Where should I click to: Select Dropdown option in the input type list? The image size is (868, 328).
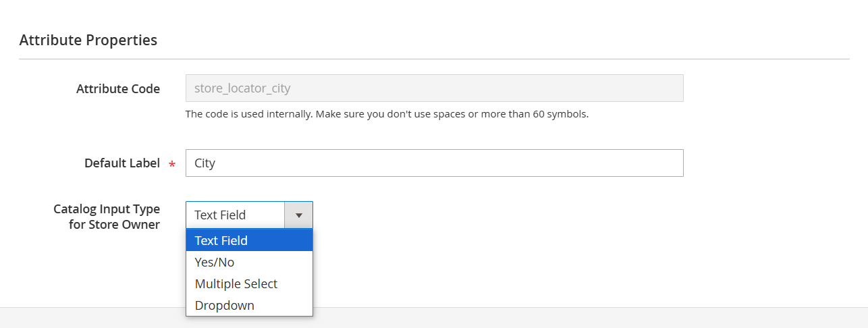pos(249,305)
